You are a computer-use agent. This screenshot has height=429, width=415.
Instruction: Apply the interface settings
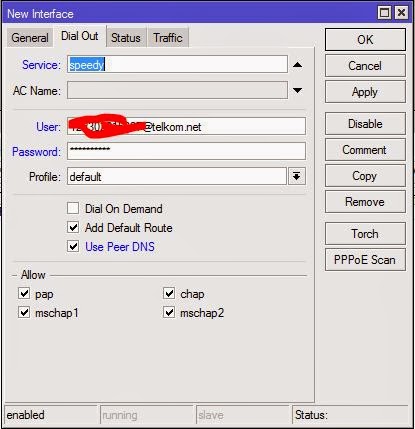coord(365,92)
